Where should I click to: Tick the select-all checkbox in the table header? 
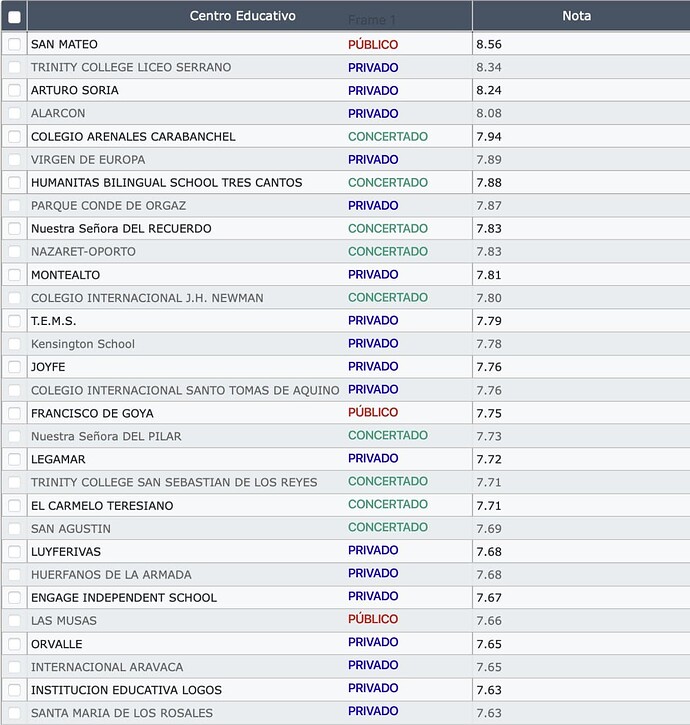point(14,17)
